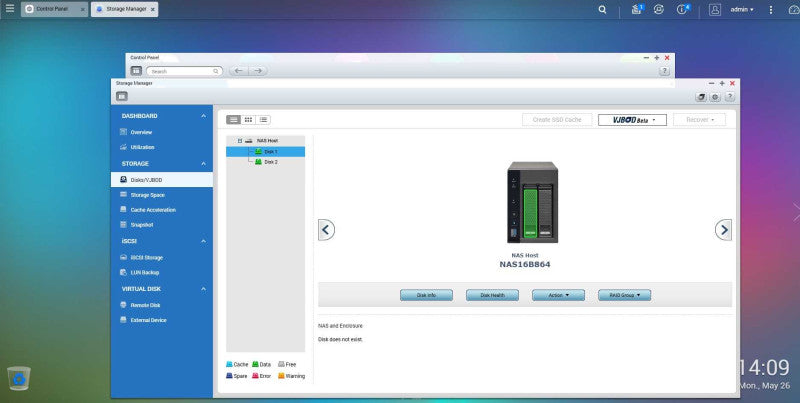Select Disk 1 in the tree
The width and height of the screenshot is (800, 403).
coord(265,152)
